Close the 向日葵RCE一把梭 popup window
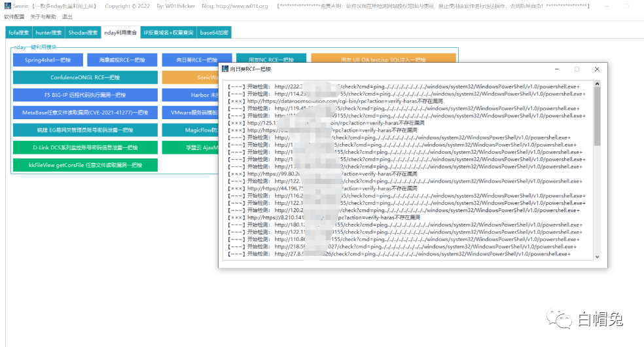 coord(597,69)
